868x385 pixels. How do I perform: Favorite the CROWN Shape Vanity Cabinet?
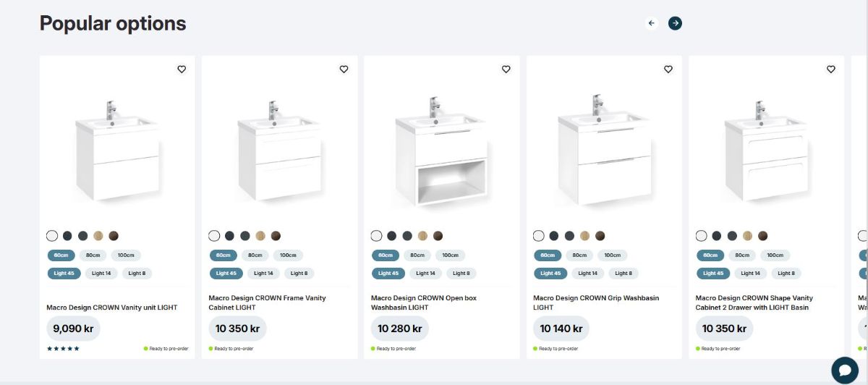point(830,69)
